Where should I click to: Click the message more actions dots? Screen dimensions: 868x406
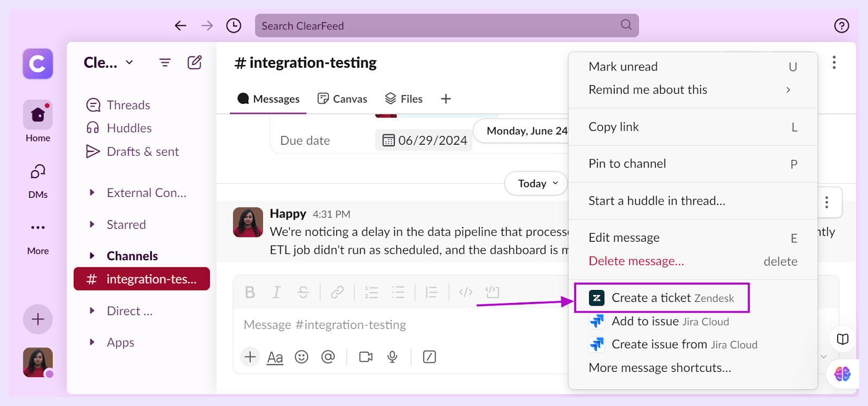click(x=827, y=202)
